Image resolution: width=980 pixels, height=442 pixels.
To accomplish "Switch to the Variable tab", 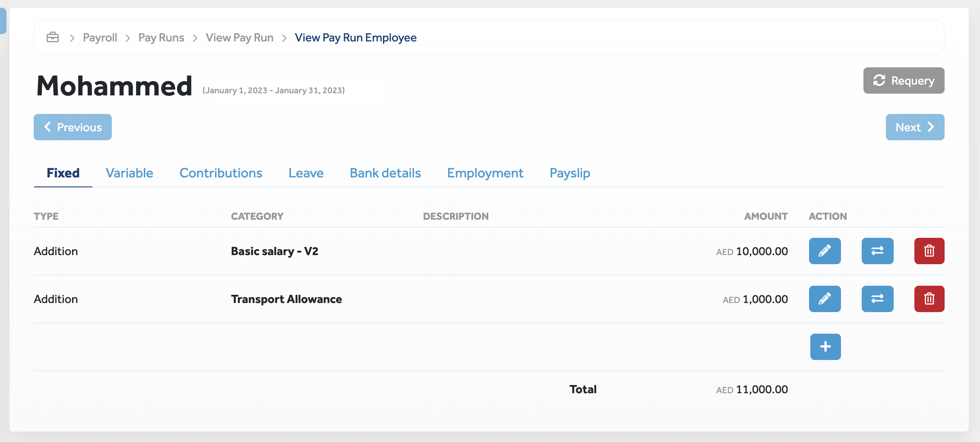I will [x=129, y=173].
